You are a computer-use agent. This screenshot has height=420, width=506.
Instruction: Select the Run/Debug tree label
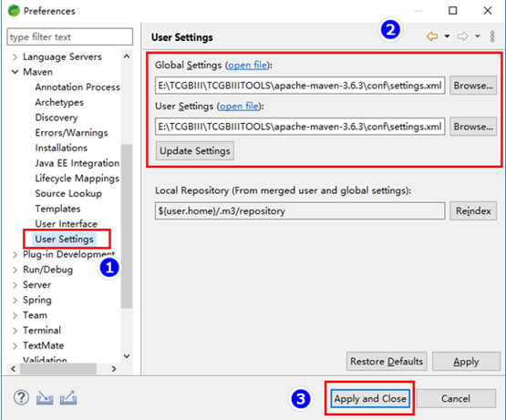click(47, 270)
